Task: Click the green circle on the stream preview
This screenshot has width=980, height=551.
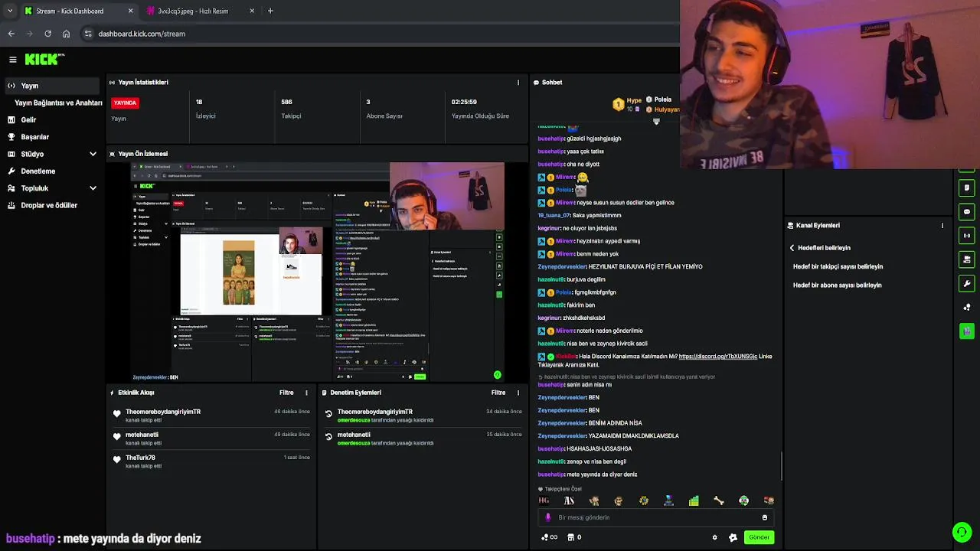Action: (497, 375)
